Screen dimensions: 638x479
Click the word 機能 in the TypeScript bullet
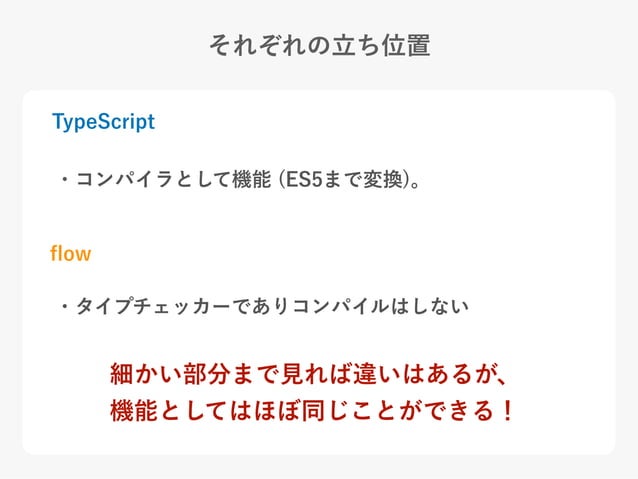point(251,179)
